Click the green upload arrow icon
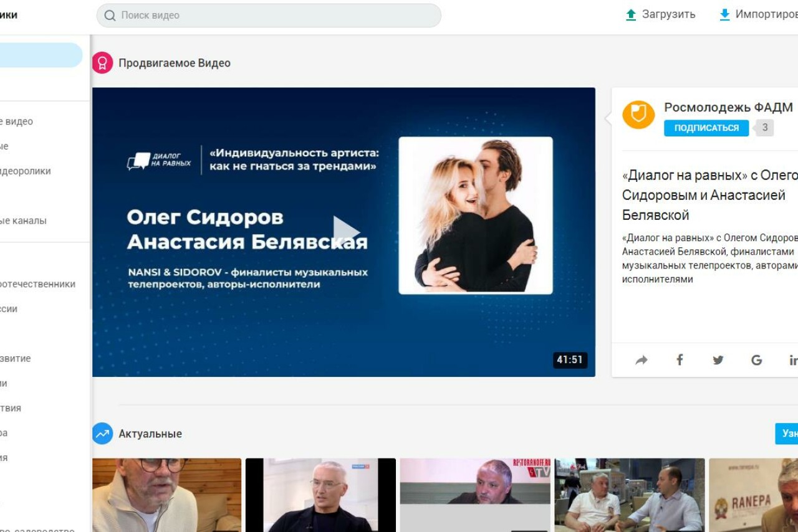The height and width of the screenshot is (532, 798). pos(631,15)
